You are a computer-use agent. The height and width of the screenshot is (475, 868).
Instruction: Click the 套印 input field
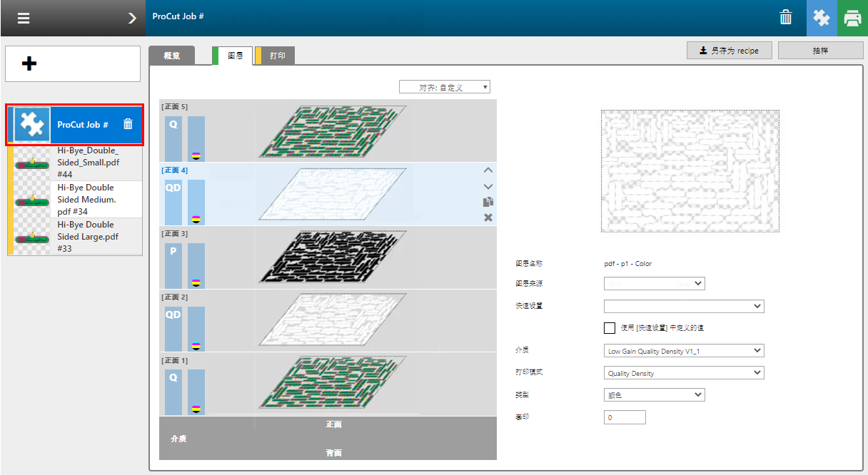click(x=625, y=417)
